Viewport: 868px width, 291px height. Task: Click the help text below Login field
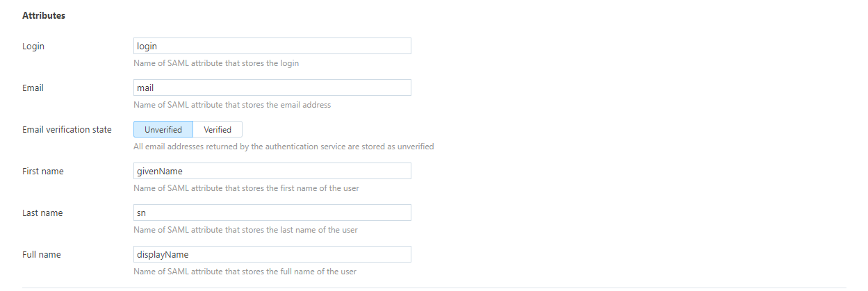[x=216, y=63]
